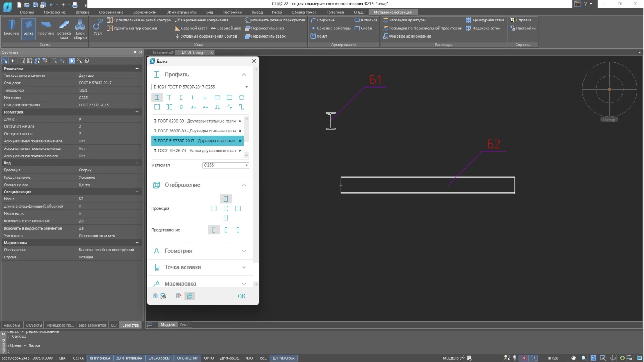The width and height of the screenshot is (644, 362).
Task: Select ГОСТ 26020-83 profile standard entry
Action: coord(197,131)
